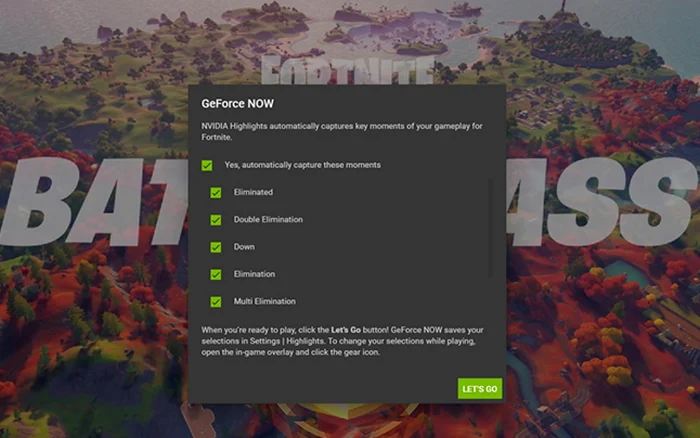Click the 'Multi Elimination' label text
The width and height of the screenshot is (700, 438).
pyautogui.click(x=265, y=301)
